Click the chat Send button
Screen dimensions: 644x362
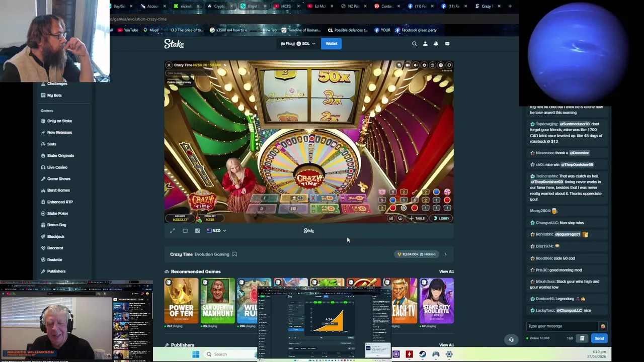tap(599, 338)
